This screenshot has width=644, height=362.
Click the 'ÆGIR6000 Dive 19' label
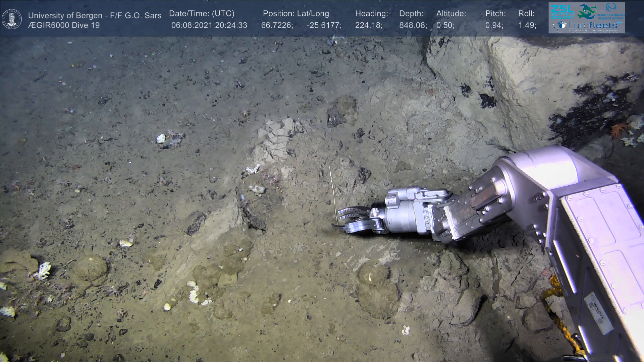pos(64,25)
